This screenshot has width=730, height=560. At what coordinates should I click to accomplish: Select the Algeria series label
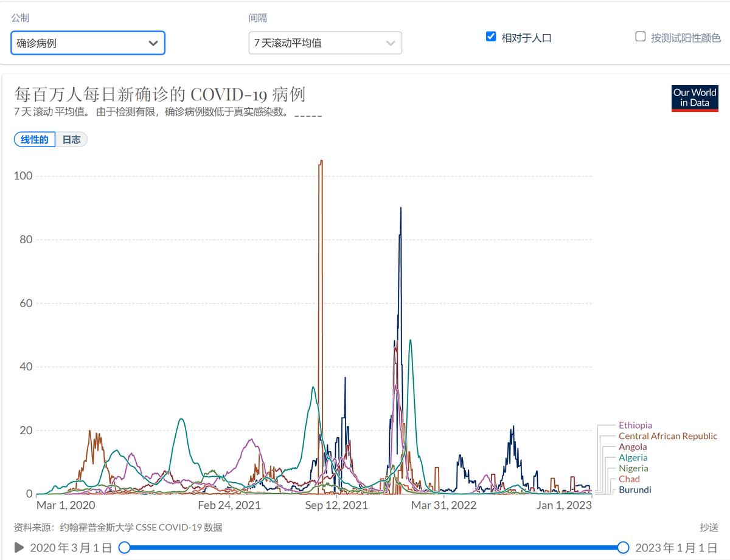633,457
